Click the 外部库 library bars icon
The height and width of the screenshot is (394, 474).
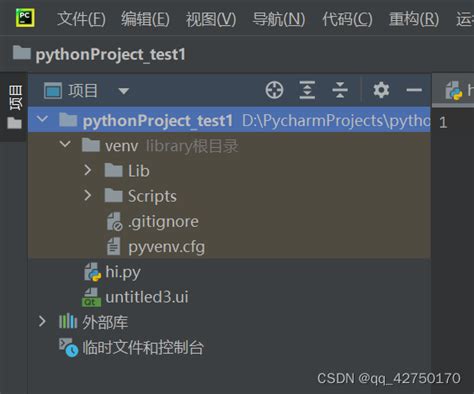[68, 321]
